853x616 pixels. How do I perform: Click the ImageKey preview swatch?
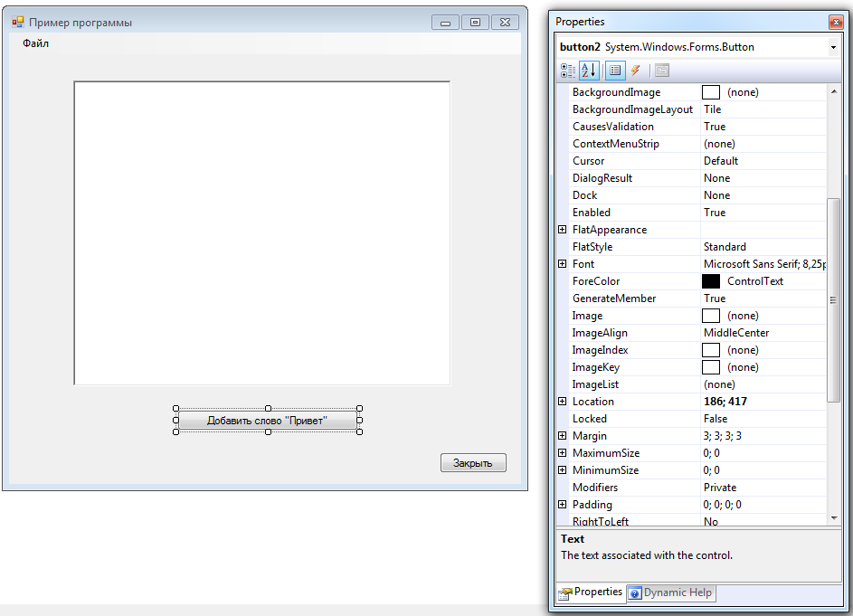tap(710, 367)
